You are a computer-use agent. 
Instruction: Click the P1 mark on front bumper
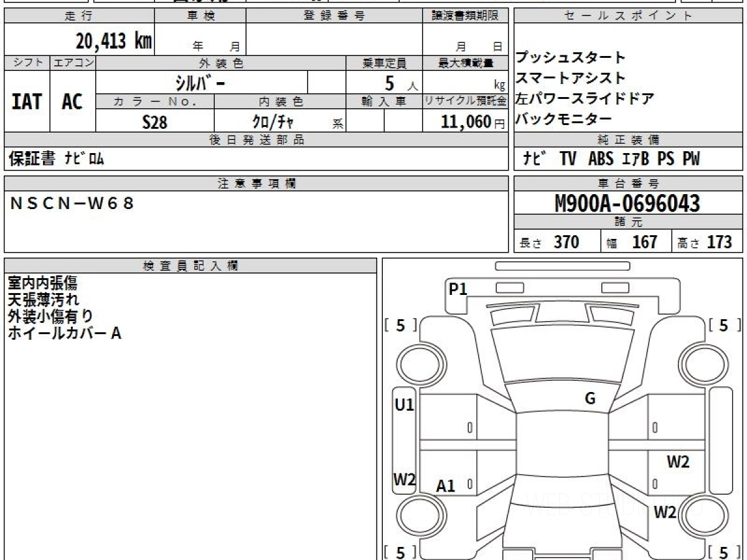(458, 289)
